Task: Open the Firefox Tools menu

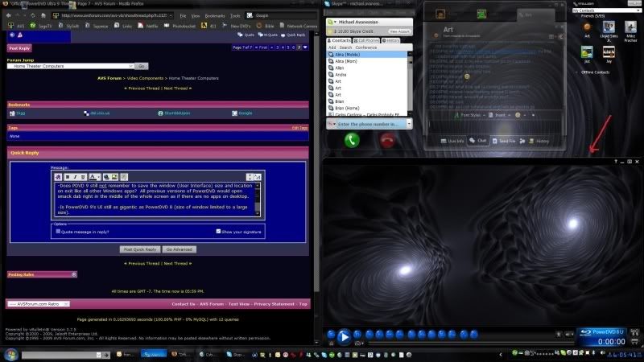Action: (235, 15)
